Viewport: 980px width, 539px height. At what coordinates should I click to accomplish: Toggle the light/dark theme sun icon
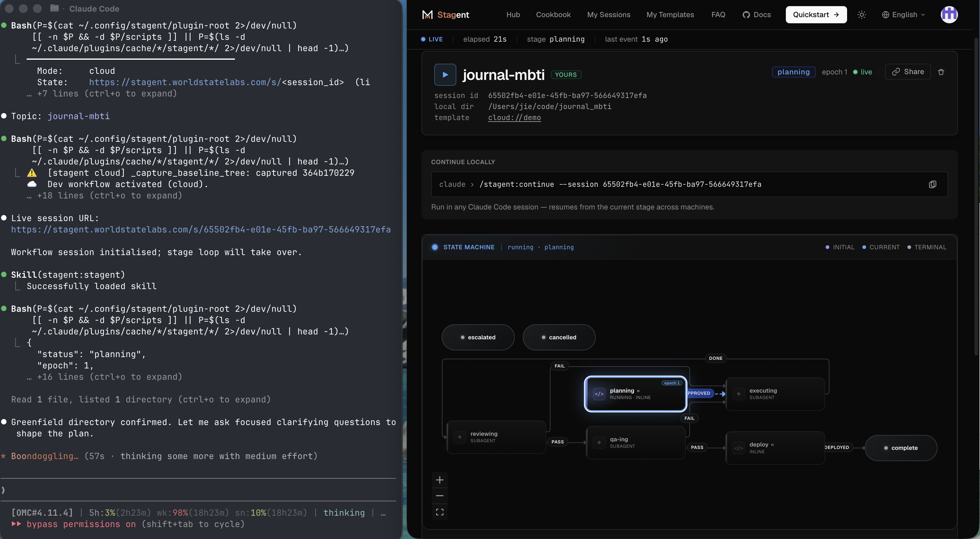(862, 14)
